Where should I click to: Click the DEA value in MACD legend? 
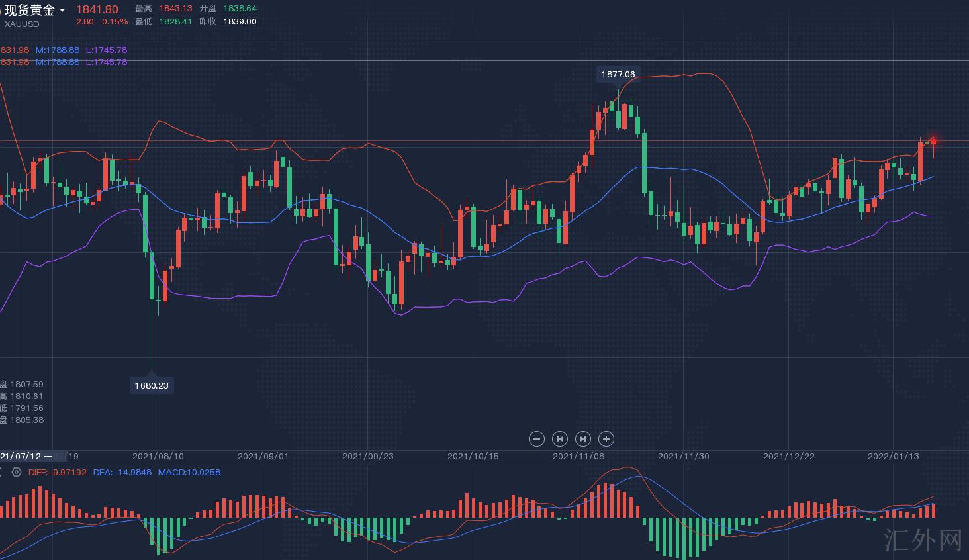[x=122, y=473]
